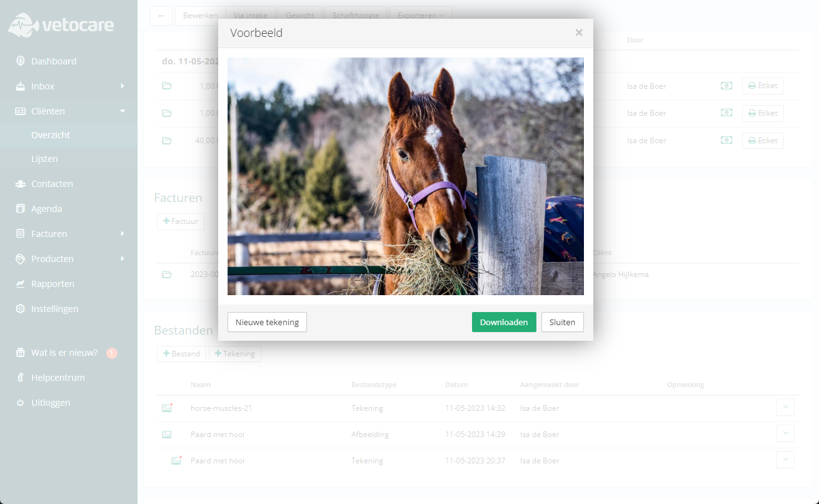
Task: Click the vetocare logo
Action: coord(61,25)
